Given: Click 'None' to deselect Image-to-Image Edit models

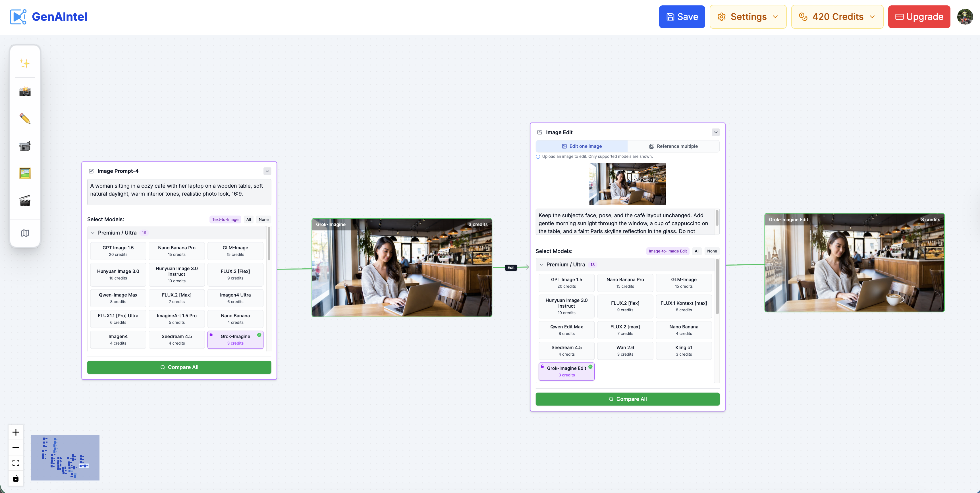Looking at the screenshot, I should click(x=712, y=251).
